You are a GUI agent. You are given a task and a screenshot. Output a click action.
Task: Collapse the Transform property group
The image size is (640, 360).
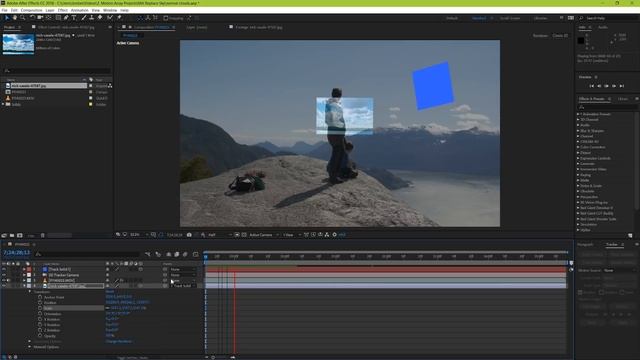[x=30, y=292]
